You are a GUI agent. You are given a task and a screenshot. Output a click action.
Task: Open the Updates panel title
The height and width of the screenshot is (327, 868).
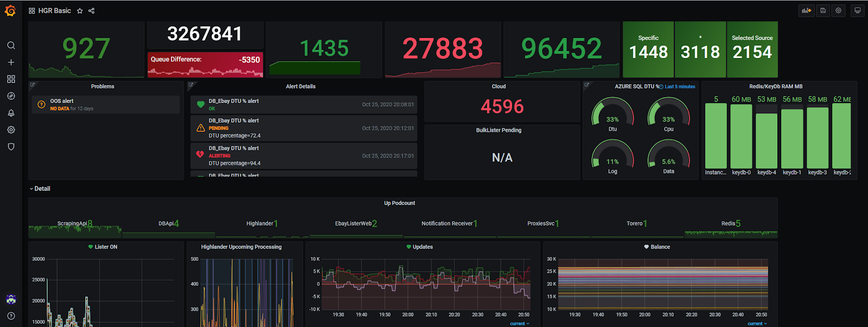coord(423,247)
